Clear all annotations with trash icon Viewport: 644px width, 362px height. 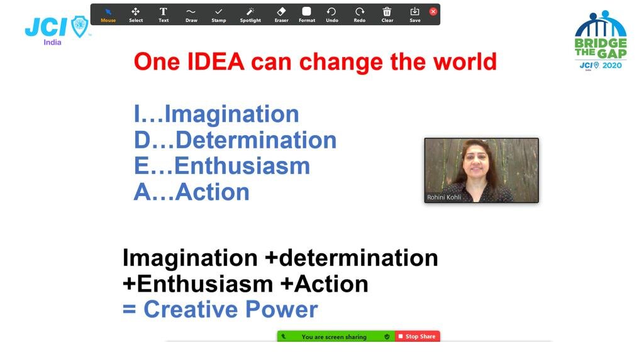coord(387,15)
